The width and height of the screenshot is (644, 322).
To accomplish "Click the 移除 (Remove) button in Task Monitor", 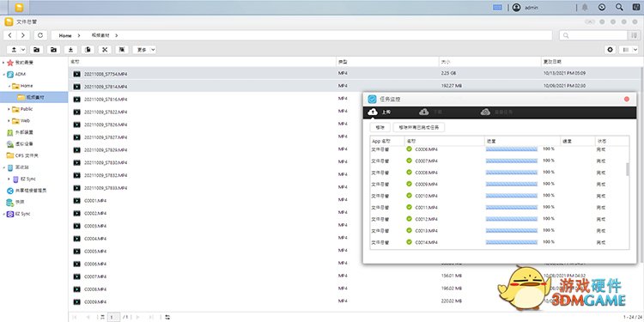I will point(380,128).
